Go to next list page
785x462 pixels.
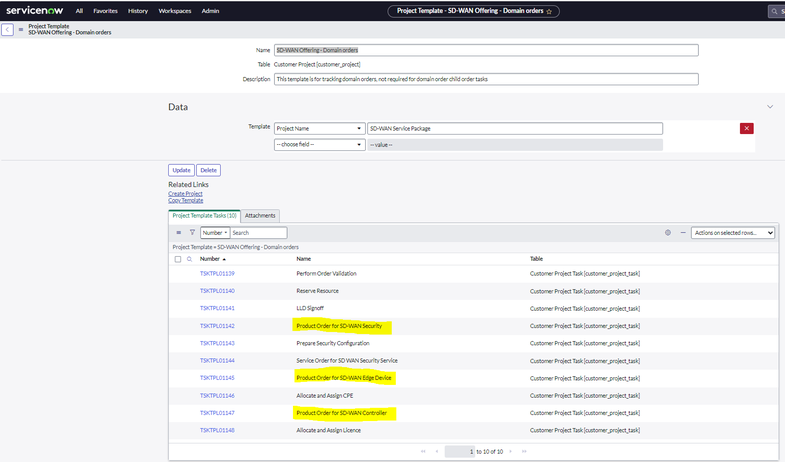(511, 451)
